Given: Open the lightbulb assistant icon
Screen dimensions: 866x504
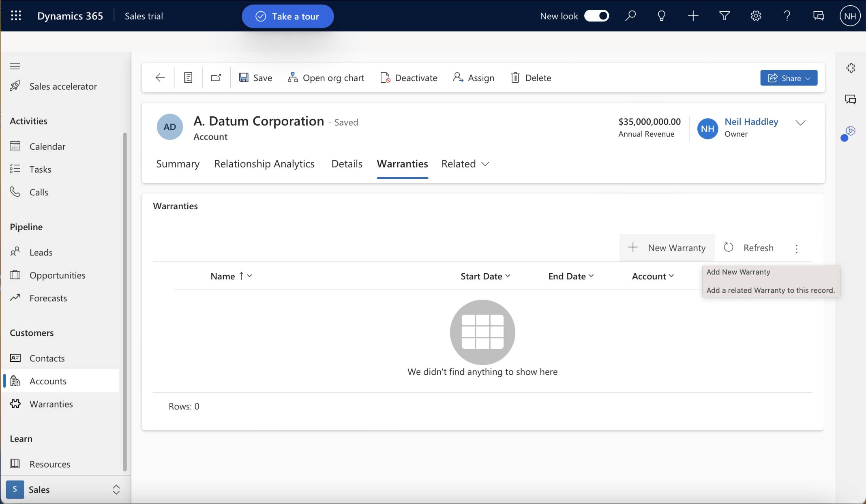Looking at the screenshot, I should click(661, 16).
